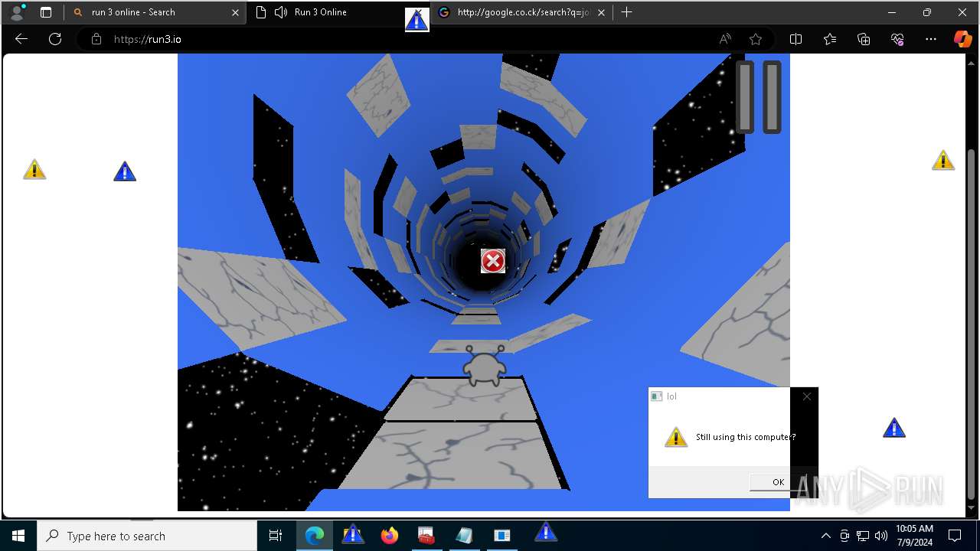Open the blue window app in taskbar
This screenshot has width=980, height=551.
[x=501, y=536]
